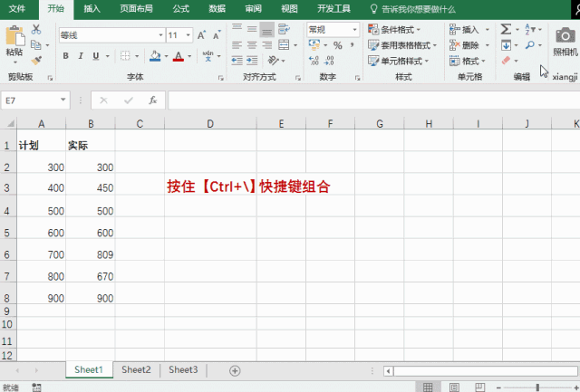Open the Name Box dropdown arrow
The image size is (580, 392).
tap(63, 100)
